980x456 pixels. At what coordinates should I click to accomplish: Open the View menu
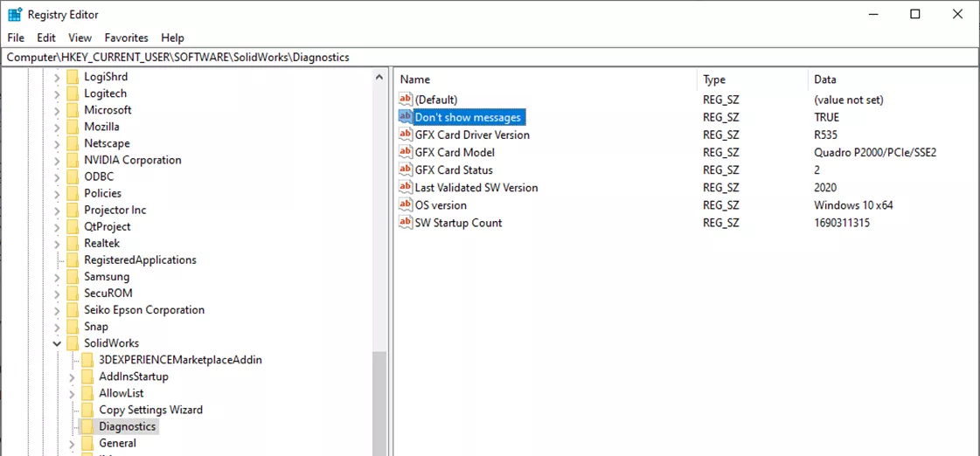coord(80,38)
